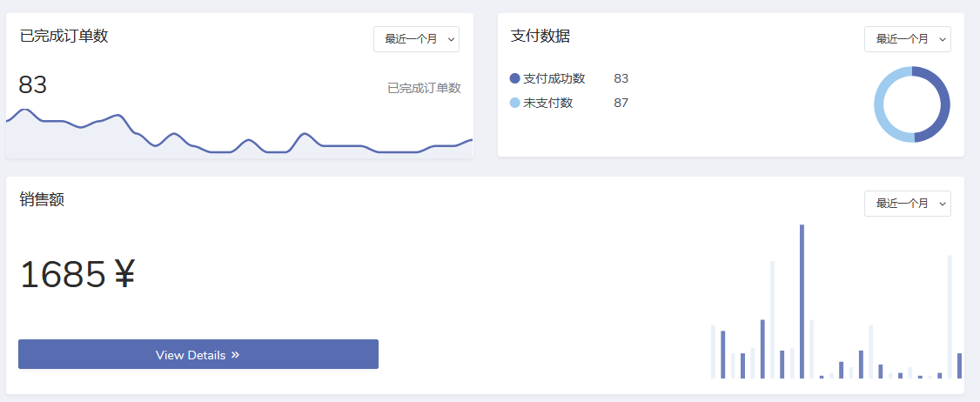Click the 销售额 card title
This screenshot has height=402, width=980.
click(42, 199)
